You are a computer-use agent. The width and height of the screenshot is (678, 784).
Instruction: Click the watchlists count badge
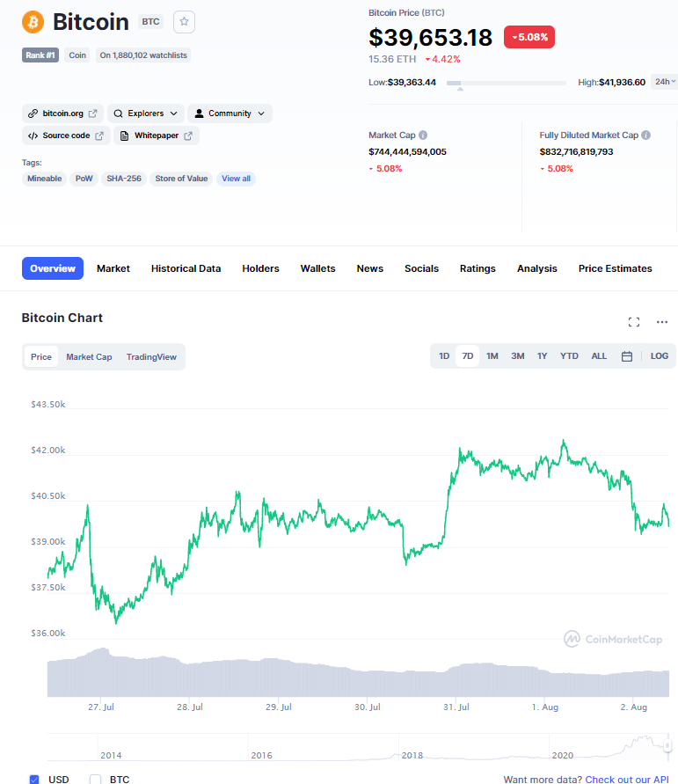(x=142, y=55)
